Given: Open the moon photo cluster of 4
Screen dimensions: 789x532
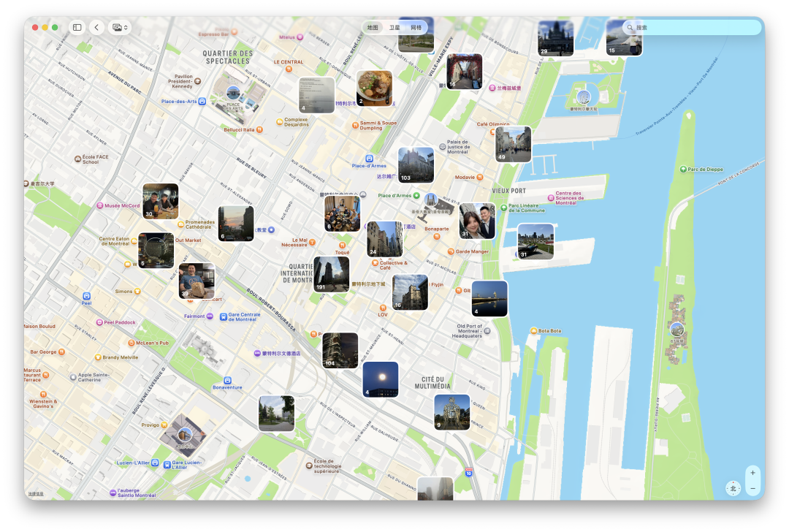Looking at the screenshot, I should (x=381, y=379).
